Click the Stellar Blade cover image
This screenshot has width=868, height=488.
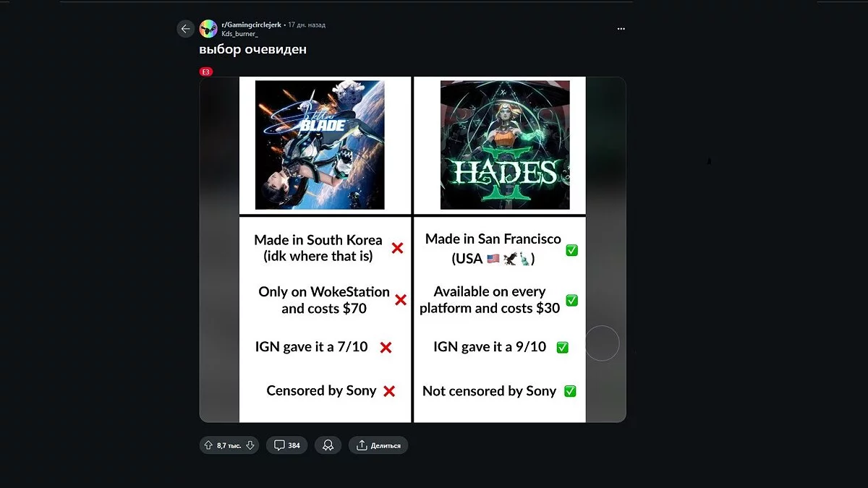pyautogui.click(x=320, y=145)
